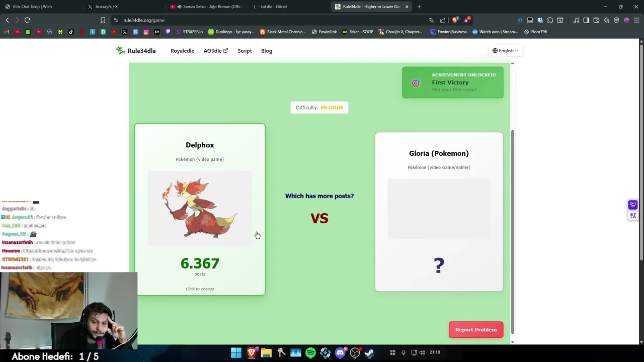Click the Report Problem button

click(x=476, y=330)
